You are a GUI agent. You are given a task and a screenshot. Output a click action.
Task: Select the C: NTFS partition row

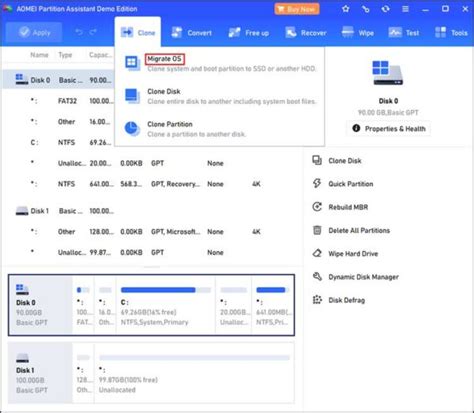coord(59,142)
